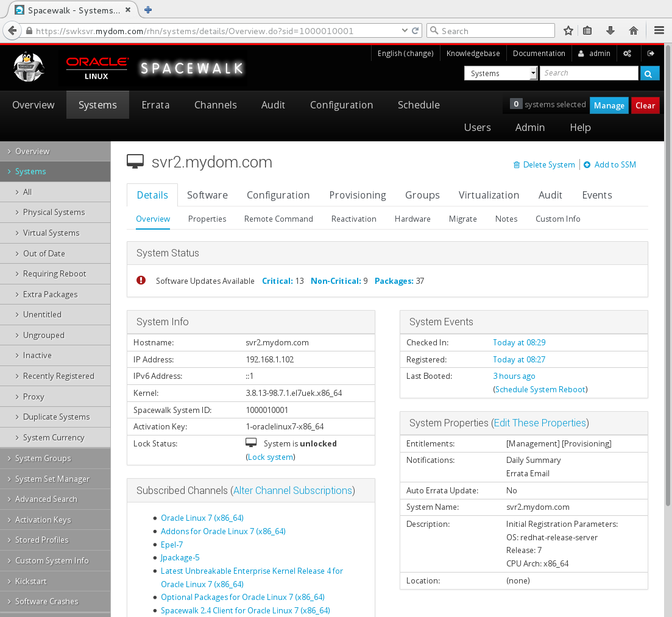Go to browser home icon
Screen dimensions: 672x617
tap(634, 31)
